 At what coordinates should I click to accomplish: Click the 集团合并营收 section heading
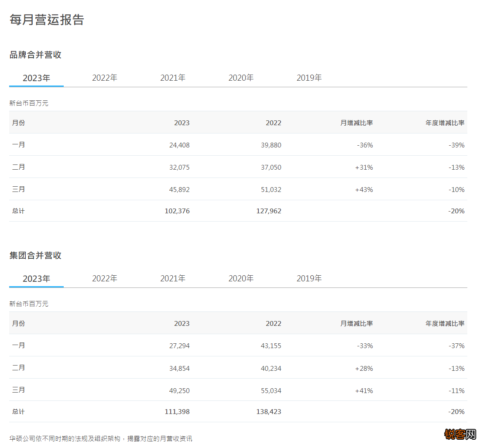click(35, 255)
